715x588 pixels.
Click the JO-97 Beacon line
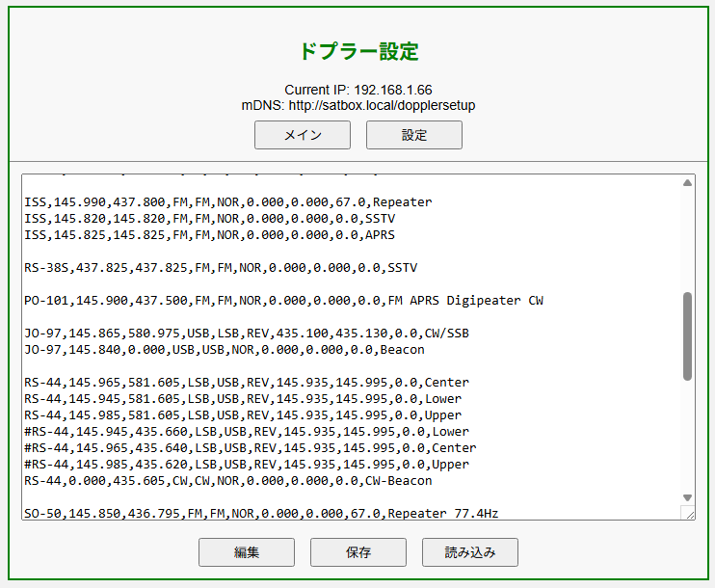(x=225, y=350)
